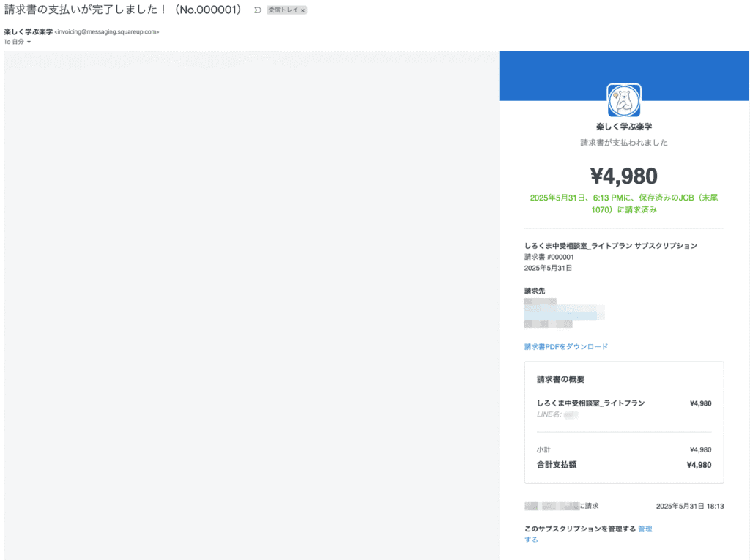Click invoice number 請求書 #000001

coord(549,257)
